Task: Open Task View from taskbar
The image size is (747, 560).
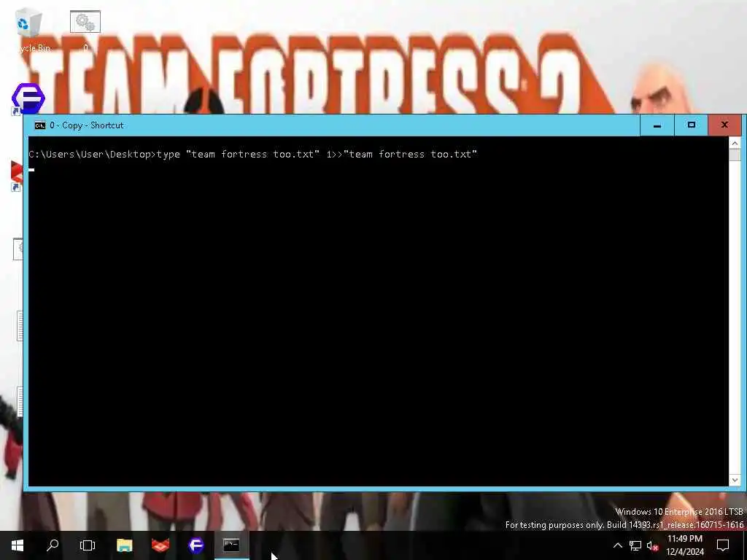Action: pyautogui.click(x=88, y=545)
